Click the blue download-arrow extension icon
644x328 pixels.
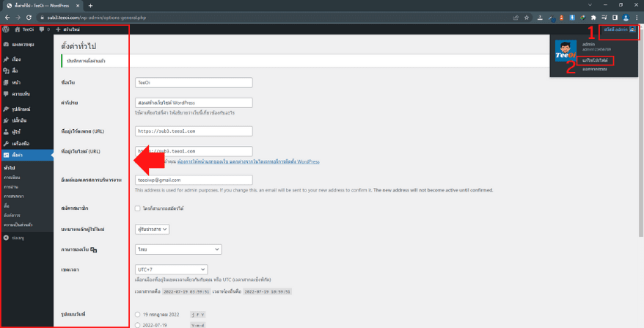[572, 18]
